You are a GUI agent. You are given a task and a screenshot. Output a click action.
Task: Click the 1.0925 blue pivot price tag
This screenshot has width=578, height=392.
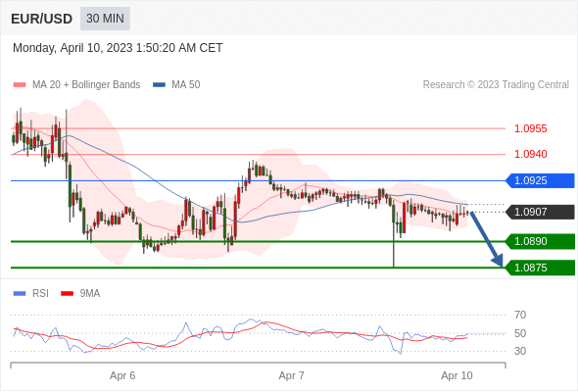(540, 180)
